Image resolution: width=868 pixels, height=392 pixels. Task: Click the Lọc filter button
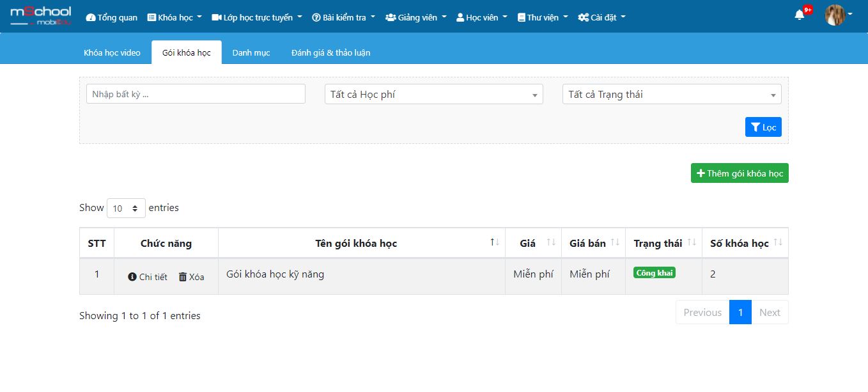point(763,127)
